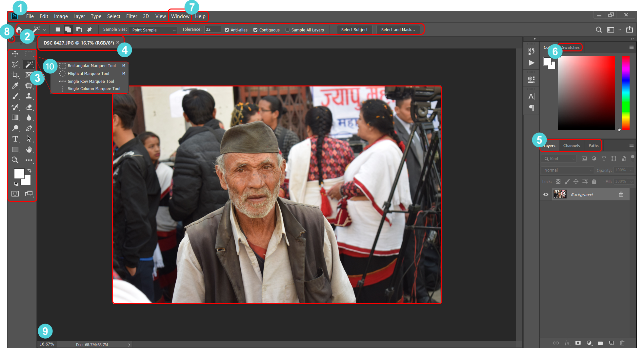Click the Add Layer Mask icon
Image resolution: width=644 pixels, height=355 pixels.
click(578, 343)
